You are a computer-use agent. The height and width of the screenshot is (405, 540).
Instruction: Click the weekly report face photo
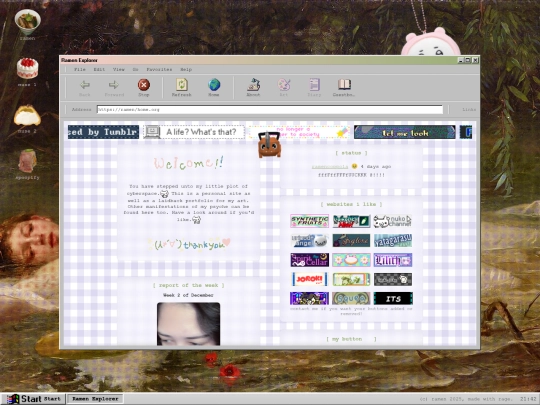coord(188,324)
